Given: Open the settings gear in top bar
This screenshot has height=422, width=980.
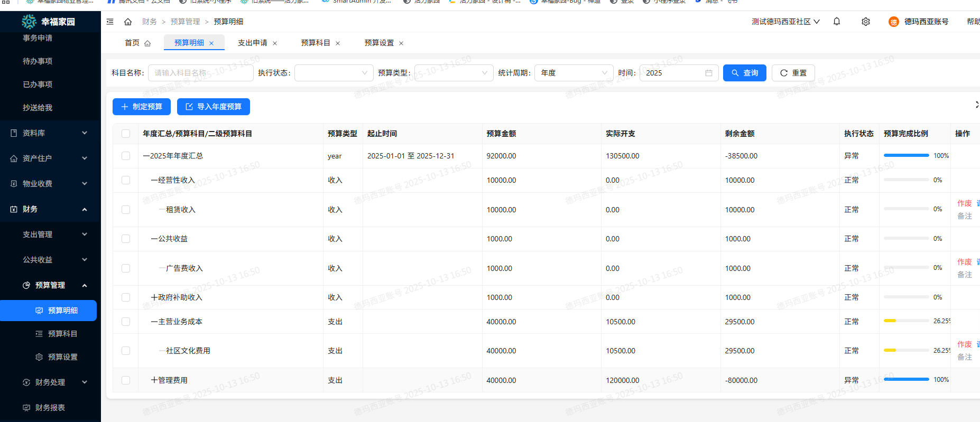Looking at the screenshot, I should click(x=866, y=22).
